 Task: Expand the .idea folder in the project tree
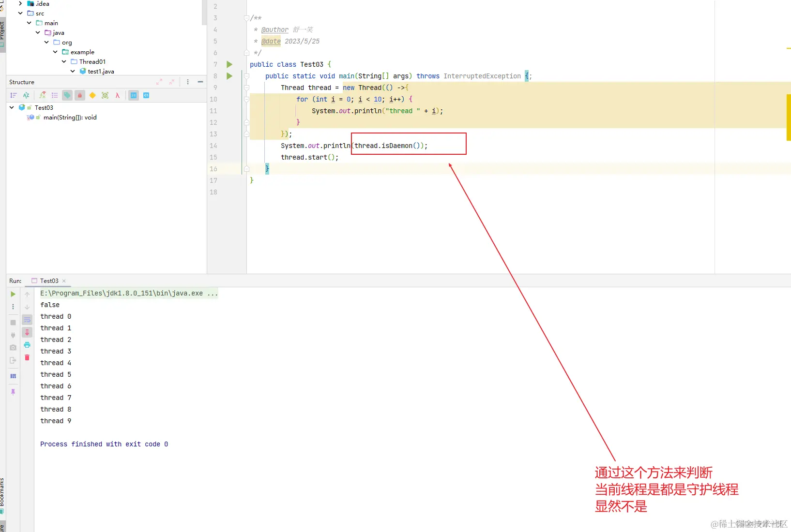click(20, 3)
